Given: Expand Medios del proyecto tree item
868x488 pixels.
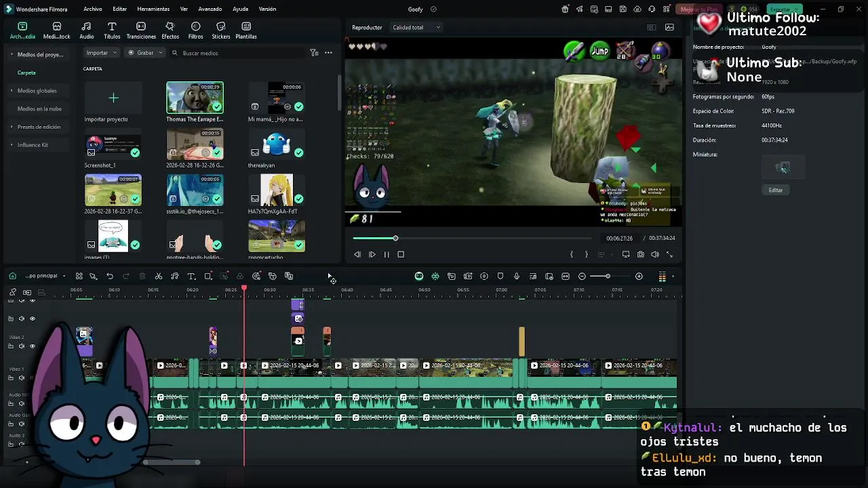Looking at the screenshot, I should click(12, 54).
